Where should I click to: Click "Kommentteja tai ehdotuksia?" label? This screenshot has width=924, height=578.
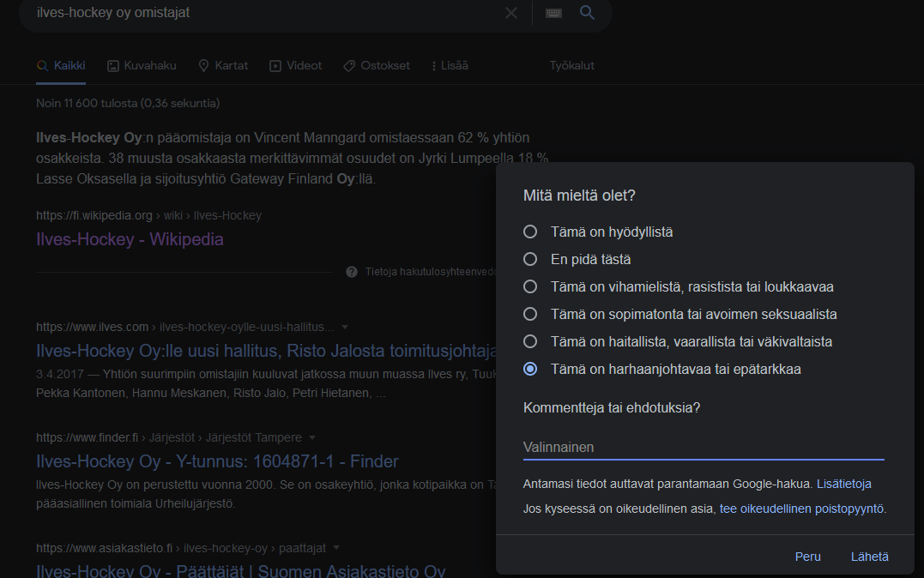coord(612,407)
